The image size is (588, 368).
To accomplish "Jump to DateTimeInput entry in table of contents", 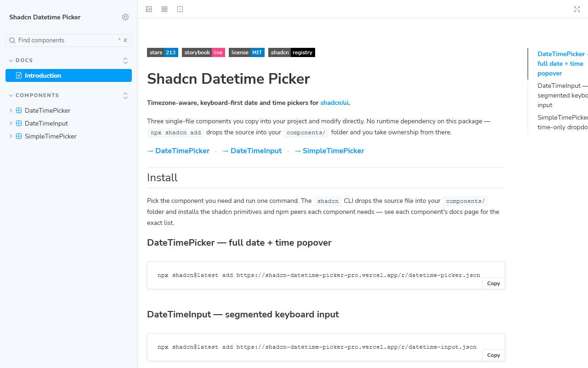I will tap(563, 95).
